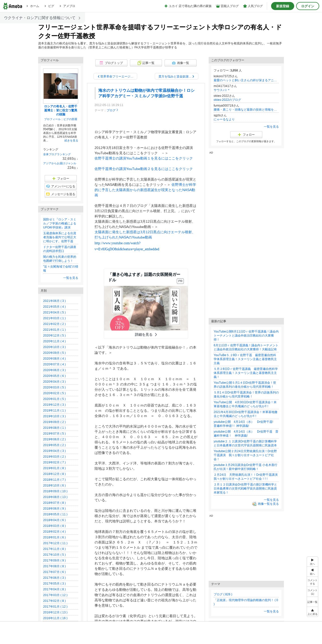Viewport: 322px width, 644px height.
Task: Open 佐野千遥博士の講演YouTube動画１ link
Action: [143, 158]
